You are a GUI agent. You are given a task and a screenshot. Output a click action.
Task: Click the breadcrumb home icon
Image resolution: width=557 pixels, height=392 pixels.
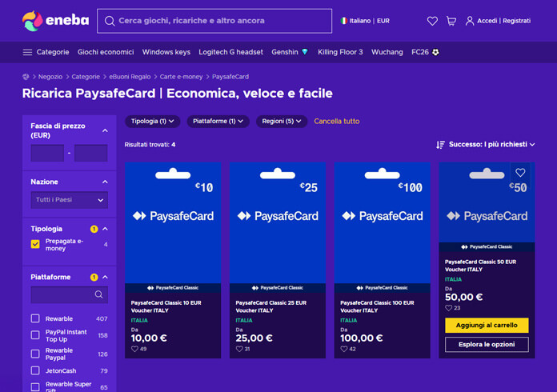tap(26, 77)
